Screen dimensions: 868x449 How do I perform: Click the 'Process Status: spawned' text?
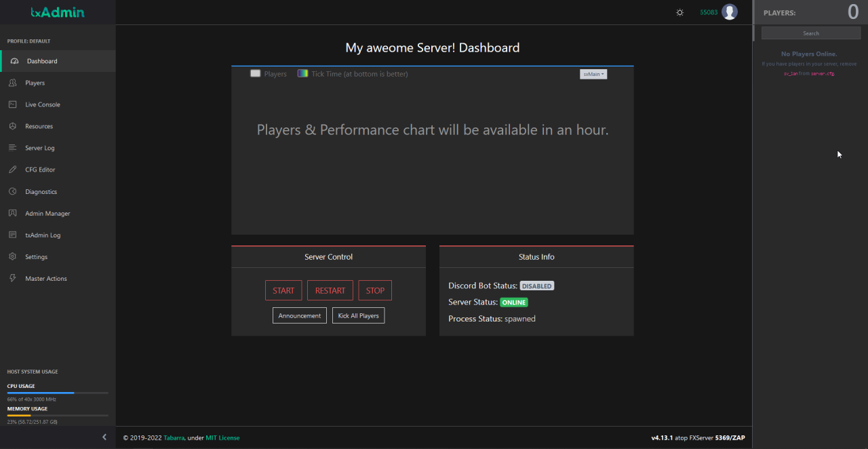tap(492, 318)
